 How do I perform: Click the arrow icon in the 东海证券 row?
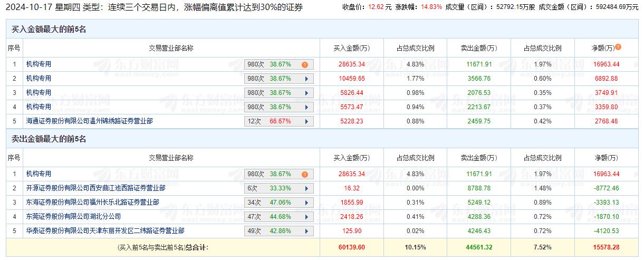point(306,203)
